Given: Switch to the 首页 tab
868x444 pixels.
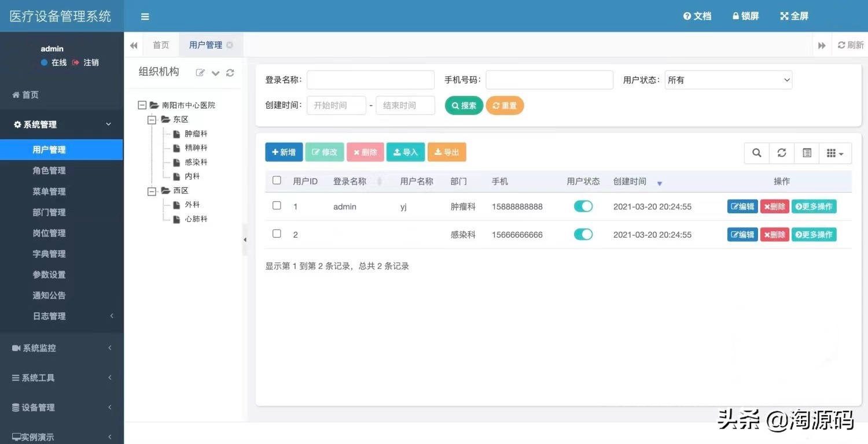Looking at the screenshot, I should tap(161, 45).
